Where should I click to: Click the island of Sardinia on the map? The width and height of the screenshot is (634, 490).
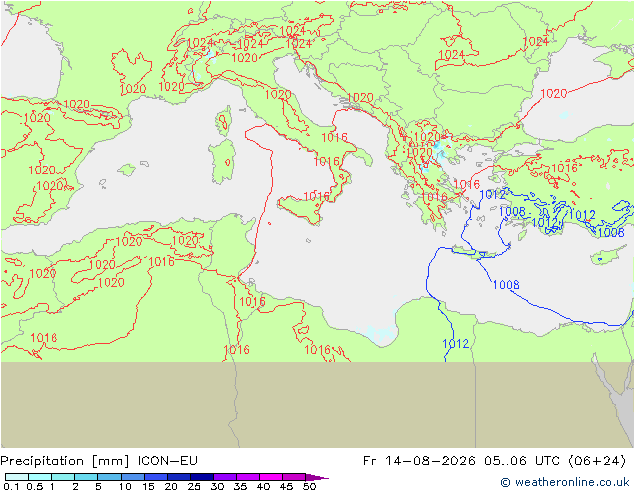click(x=222, y=162)
